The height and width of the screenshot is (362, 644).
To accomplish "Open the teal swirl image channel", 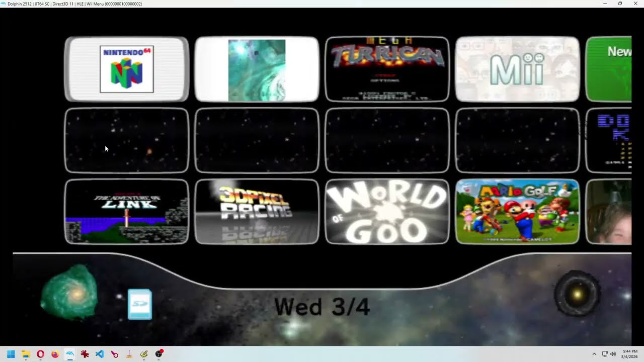I will pos(257,69).
